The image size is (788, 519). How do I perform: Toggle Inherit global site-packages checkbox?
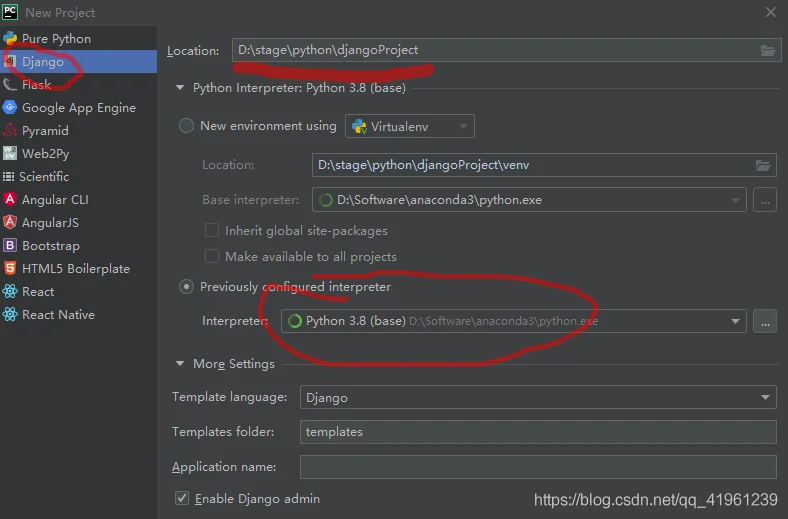point(212,230)
